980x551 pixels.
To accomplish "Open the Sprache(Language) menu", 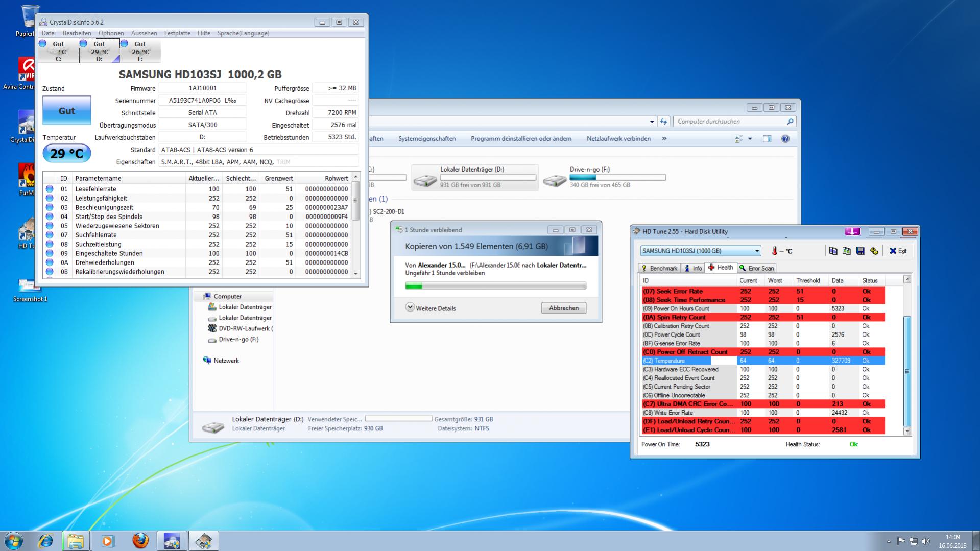I will click(x=243, y=33).
